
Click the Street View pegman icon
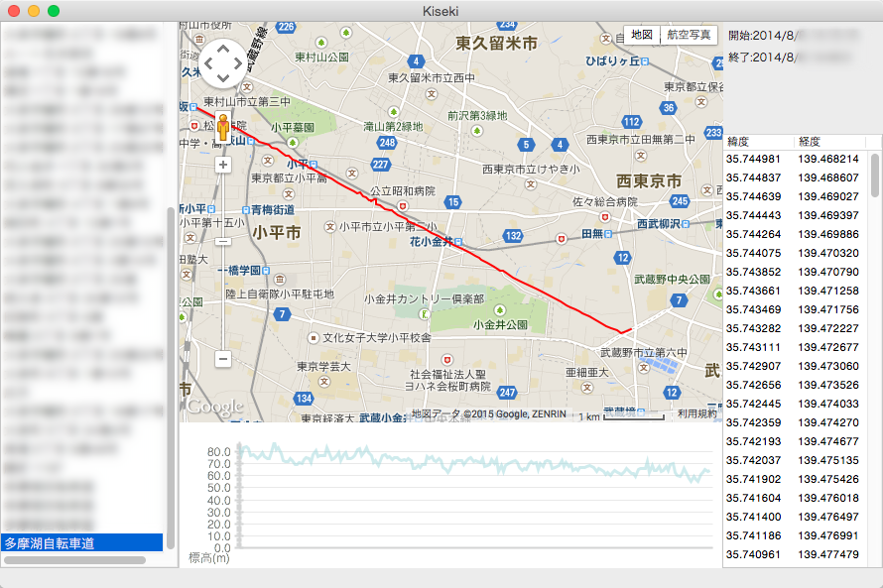tap(223, 128)
